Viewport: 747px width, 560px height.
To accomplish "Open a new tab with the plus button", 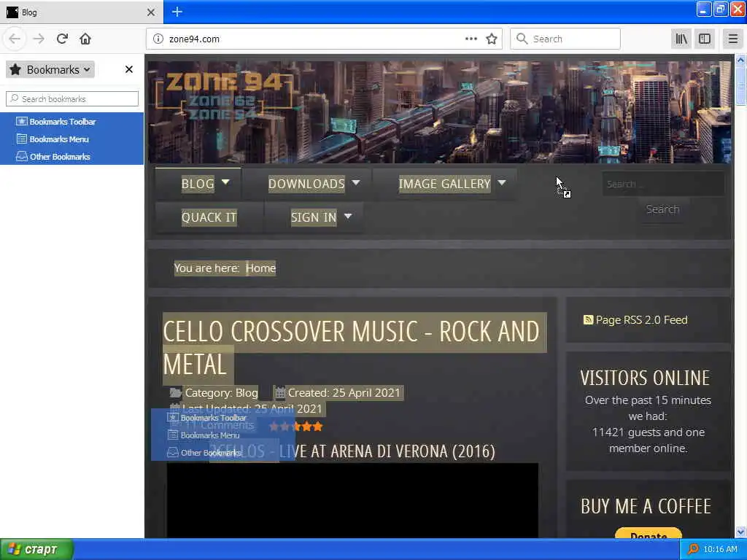I will click(x=177, y=12).
